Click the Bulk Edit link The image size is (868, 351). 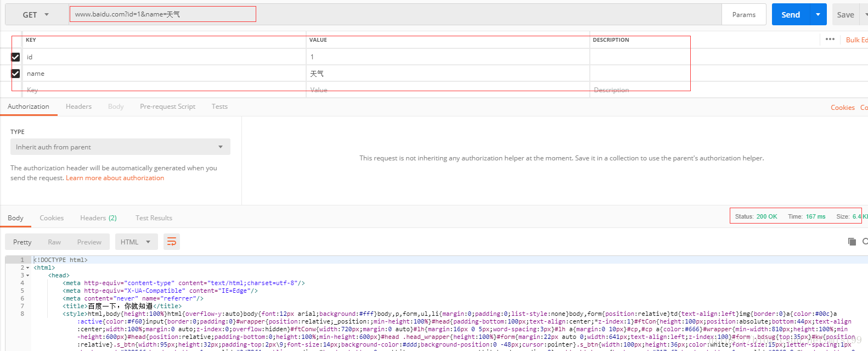click(856, 40)
